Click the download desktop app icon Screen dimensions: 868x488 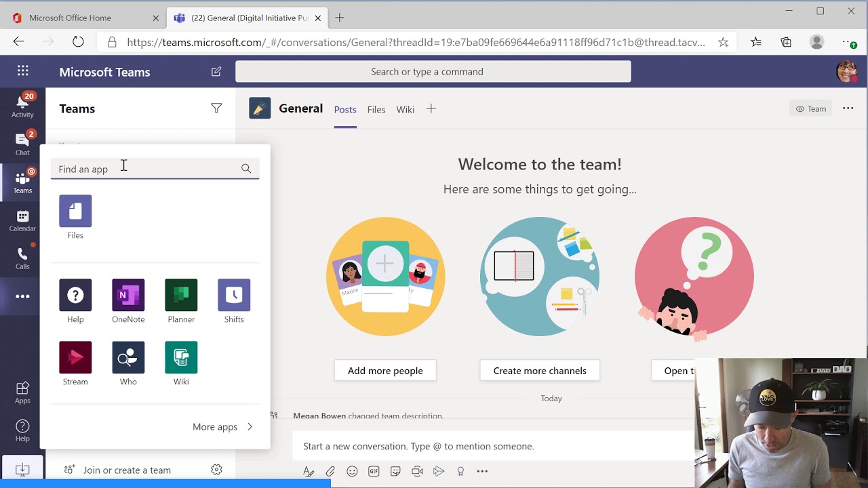tap(22, 469)
